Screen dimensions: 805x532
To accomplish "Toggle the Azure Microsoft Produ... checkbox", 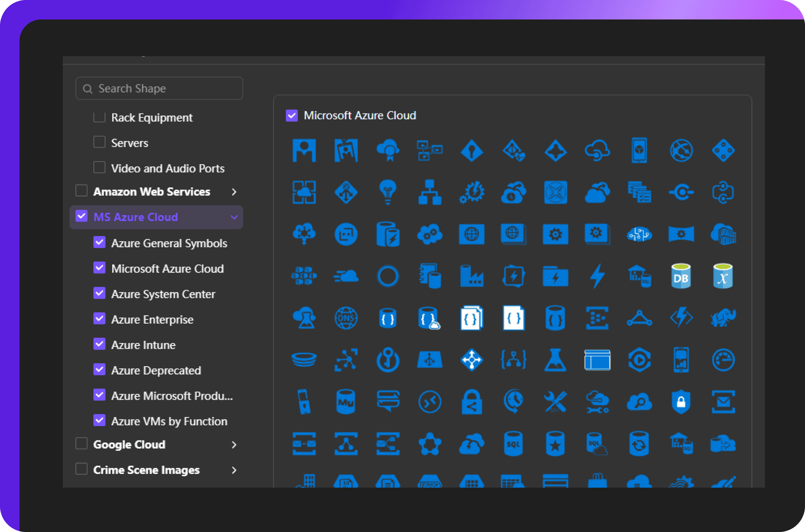I will click(99, 395).
